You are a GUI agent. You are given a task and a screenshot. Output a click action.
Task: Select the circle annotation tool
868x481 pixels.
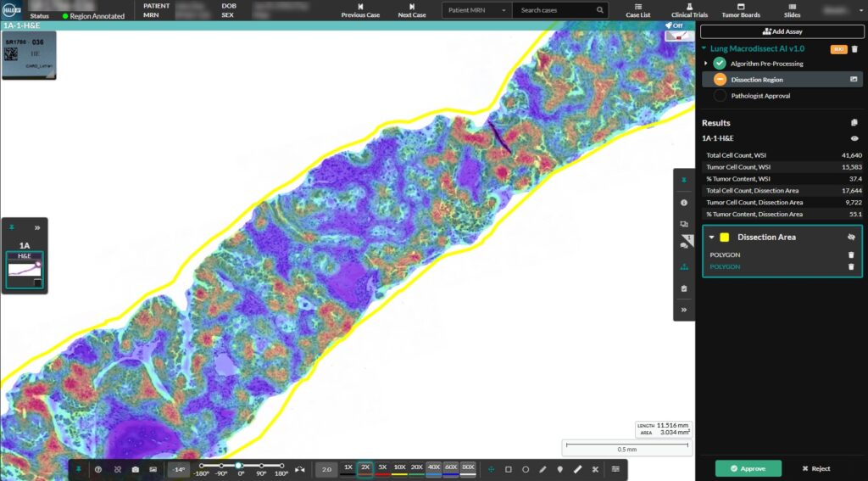click(x=526, y=468)
